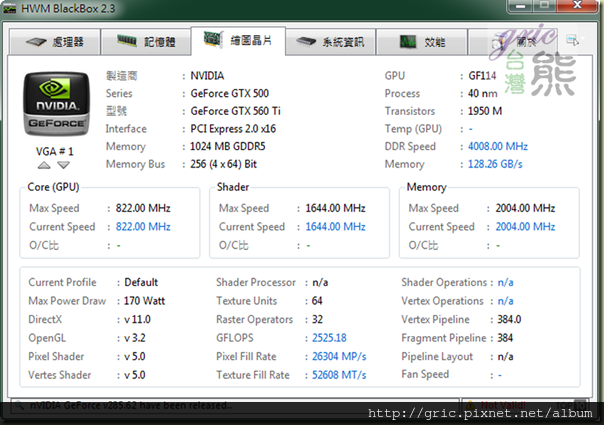Click the '1024 MB GDDR5' memory value
The height and width of the screenshot is (425, 604).
(x=228, y=146)
